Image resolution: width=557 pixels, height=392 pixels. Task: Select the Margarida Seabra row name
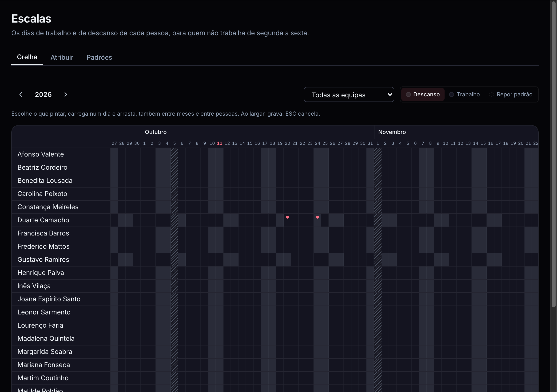click(45, 352)
